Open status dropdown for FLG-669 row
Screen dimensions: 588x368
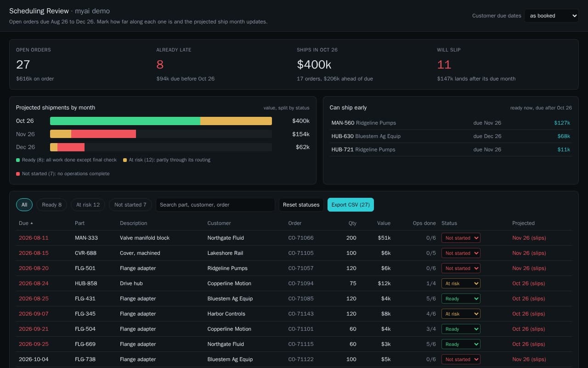tap(461, 344)
